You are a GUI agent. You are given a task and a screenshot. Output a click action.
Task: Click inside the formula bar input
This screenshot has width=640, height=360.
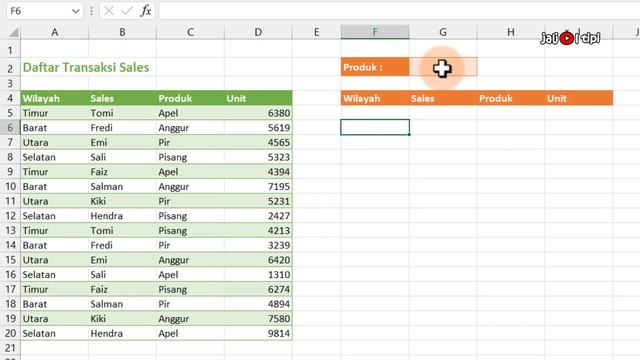pos(399,11)
